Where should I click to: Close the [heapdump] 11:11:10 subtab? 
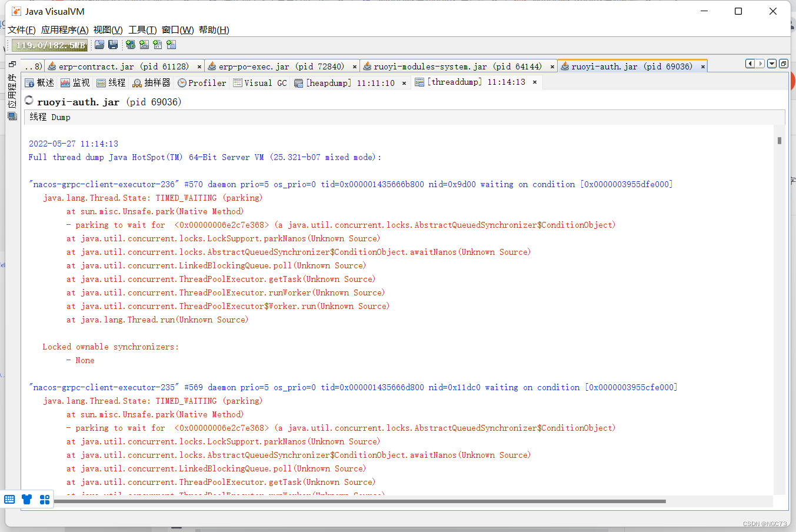[x=404, y=84]
